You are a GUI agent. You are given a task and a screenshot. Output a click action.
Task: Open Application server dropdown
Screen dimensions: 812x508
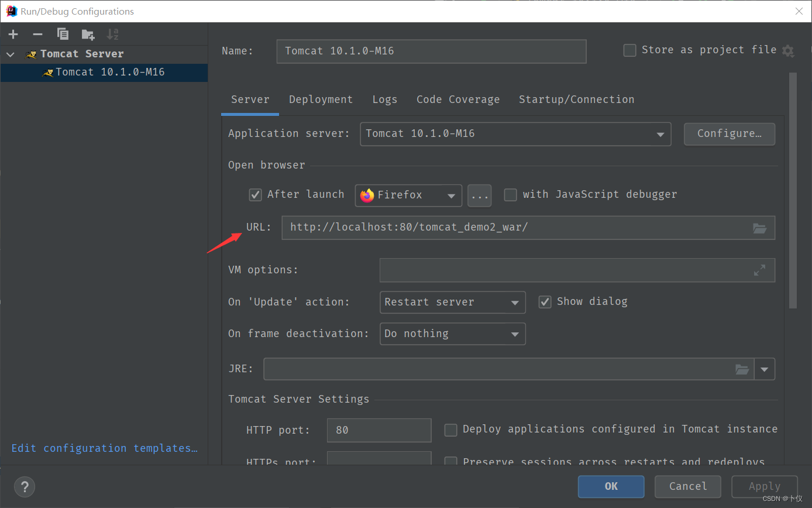tap(515, 134)
